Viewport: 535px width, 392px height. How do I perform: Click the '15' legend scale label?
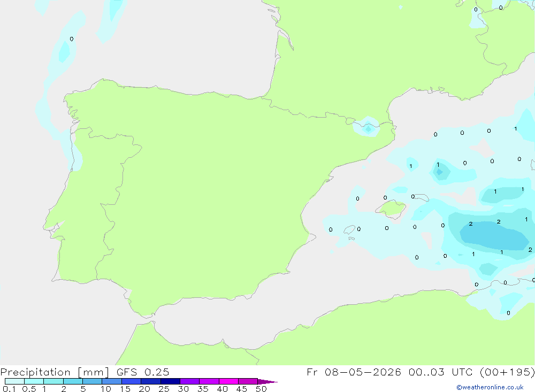pos(125,389)
